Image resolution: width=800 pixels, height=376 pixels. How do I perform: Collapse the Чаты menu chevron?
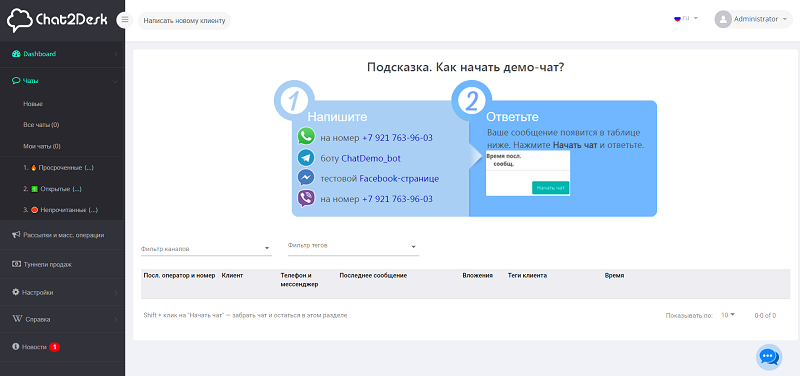(x=116, y=81)
